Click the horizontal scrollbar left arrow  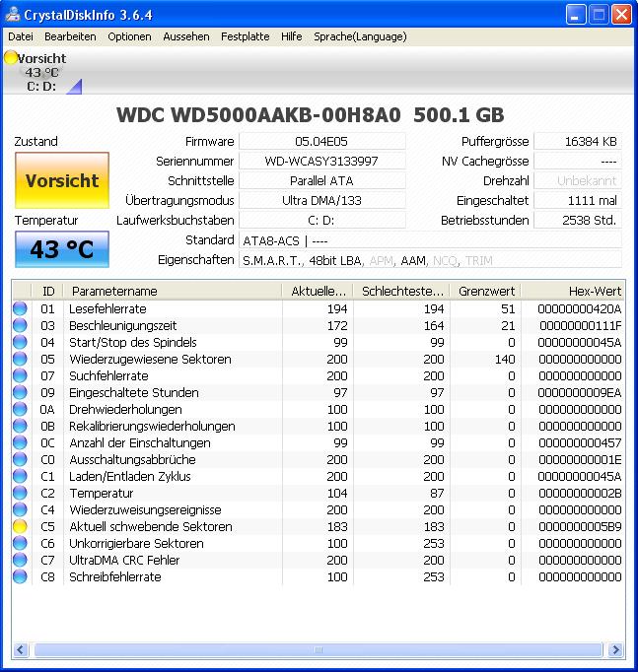coord(21,649)
